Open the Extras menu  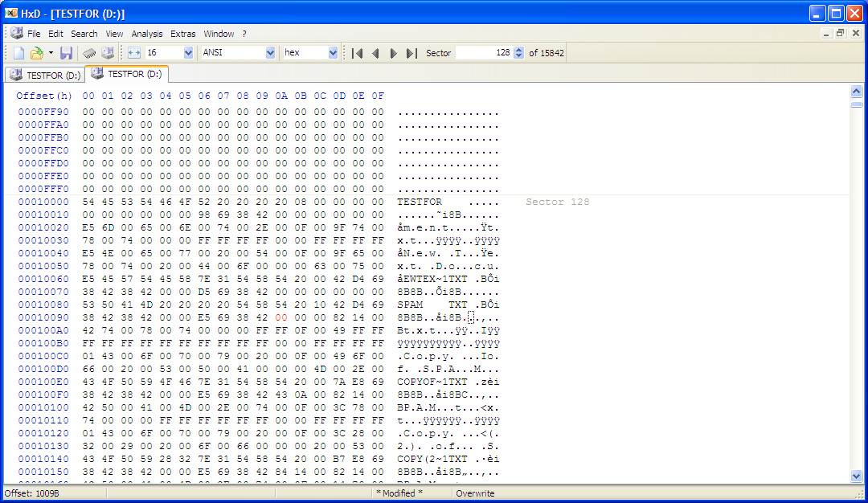tap(182, 34)
